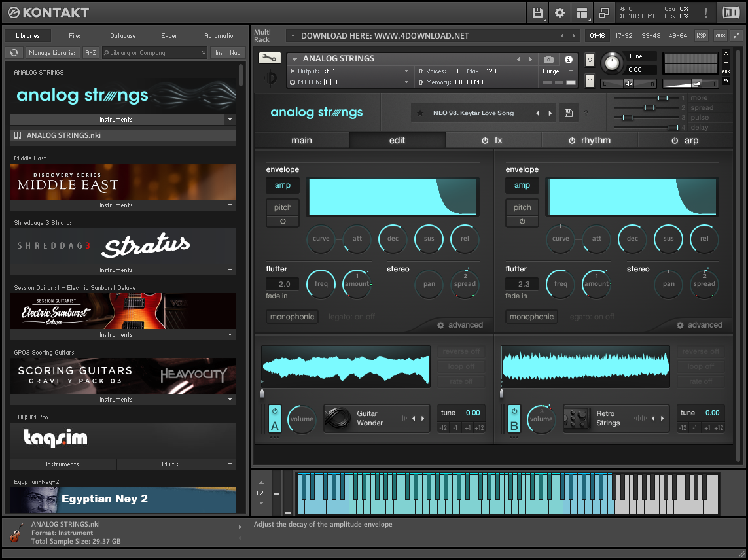Open the instrument info icon
This screenshot has width=748, height=560.
(x=569, y=59)
